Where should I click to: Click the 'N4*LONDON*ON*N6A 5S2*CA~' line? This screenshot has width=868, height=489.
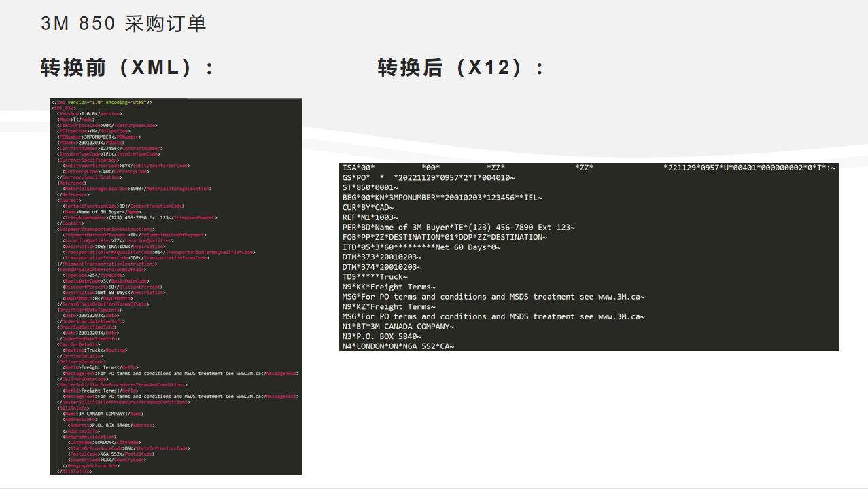pyautogui.click(x=398, y=346)
